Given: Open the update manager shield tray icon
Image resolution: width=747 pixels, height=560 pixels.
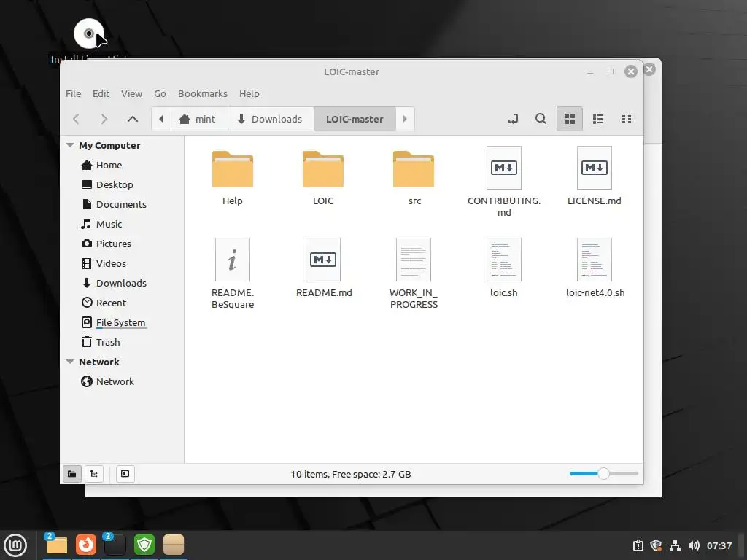Looking at the screenshot, I should click(657, 545).
